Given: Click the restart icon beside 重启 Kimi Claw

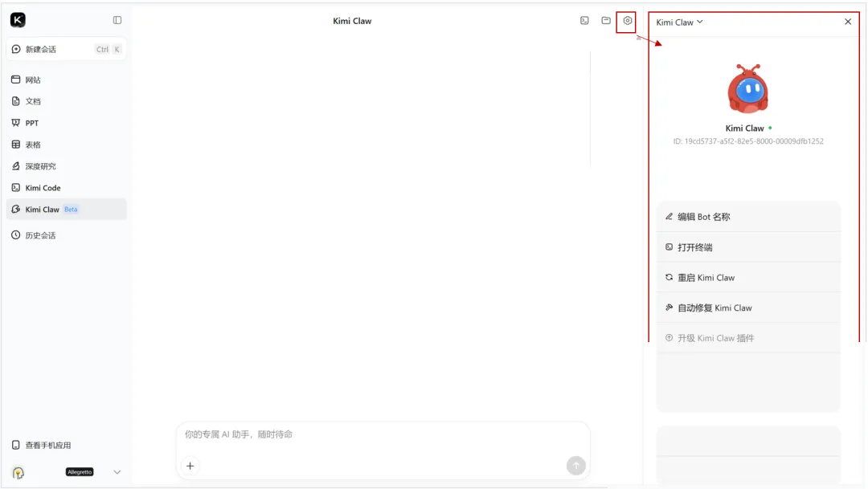Looking at the screenshot, I should [x=669, y=277].
